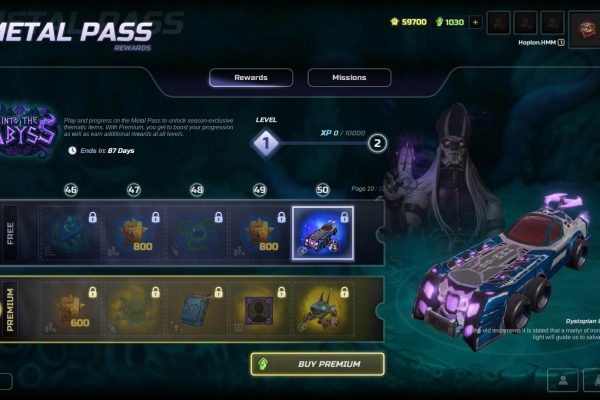The width and height of the screenshot is (600, 400).
Task: Select the level 50 premium shark vehicle reward
Action: [323, 309]
